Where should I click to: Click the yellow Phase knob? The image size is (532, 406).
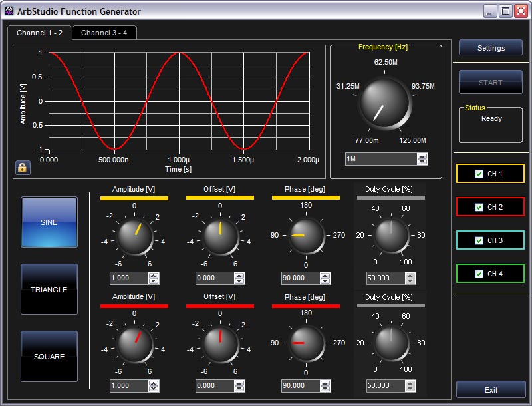[306, 236]
